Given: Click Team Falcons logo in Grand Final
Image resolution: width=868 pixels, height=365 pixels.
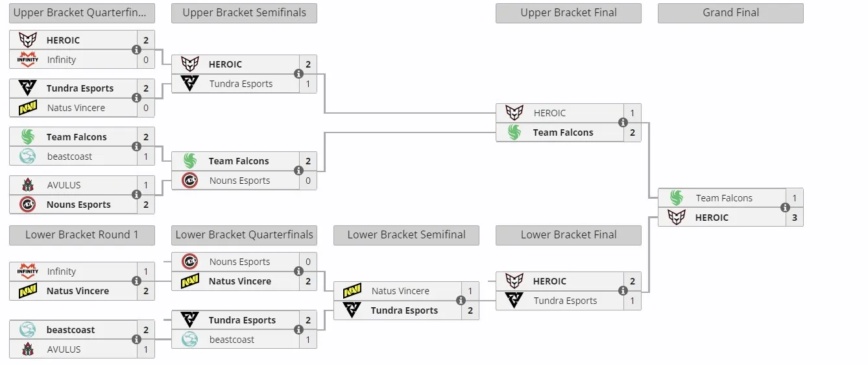Looking at the screenshot, I should coord(677,198).
